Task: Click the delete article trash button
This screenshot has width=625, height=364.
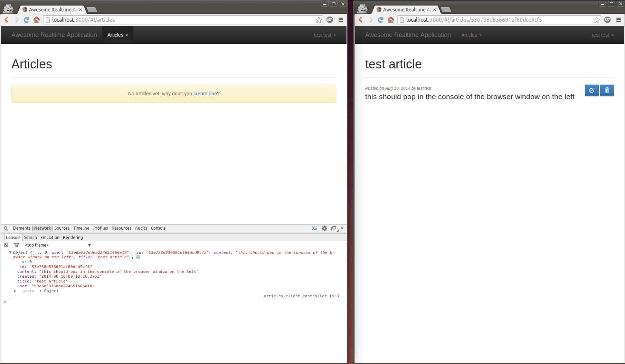Action: [x=607, y=90]
